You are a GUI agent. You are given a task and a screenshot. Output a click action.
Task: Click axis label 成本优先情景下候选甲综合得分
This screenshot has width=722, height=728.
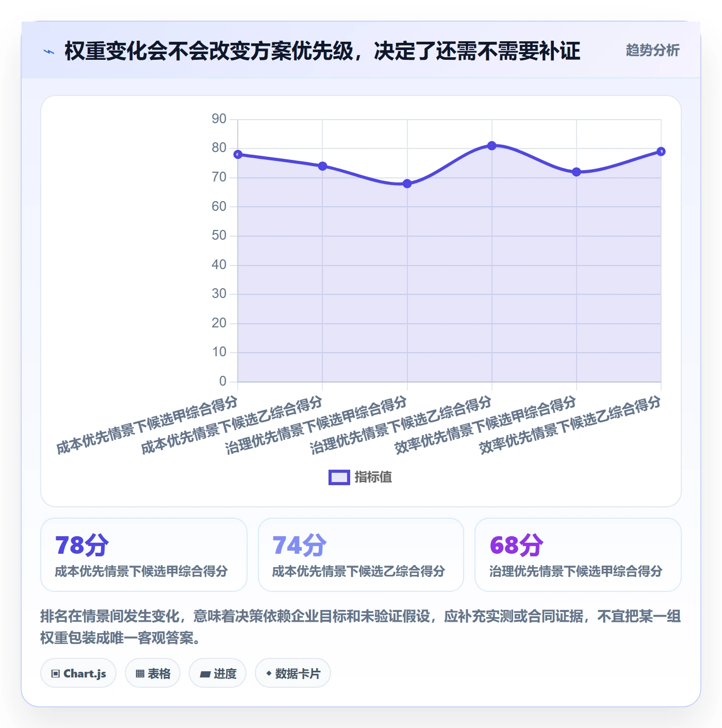pos(147,425)
